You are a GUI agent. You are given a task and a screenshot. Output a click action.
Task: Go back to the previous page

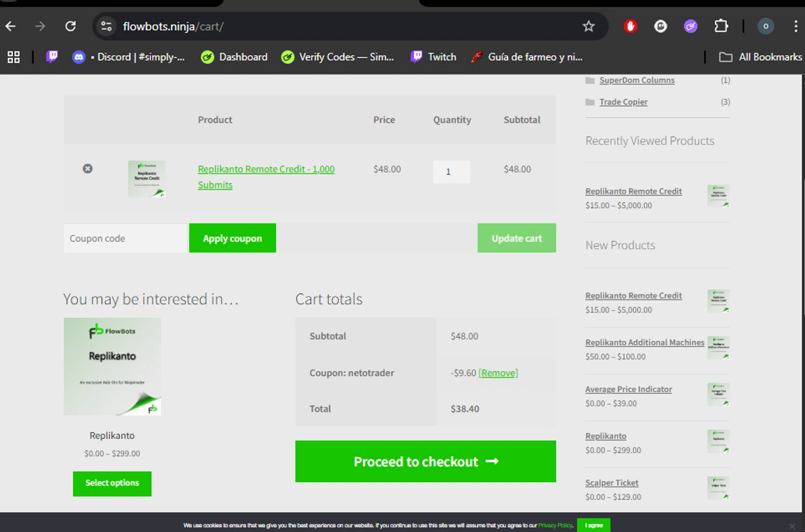[x=11, y=26]
